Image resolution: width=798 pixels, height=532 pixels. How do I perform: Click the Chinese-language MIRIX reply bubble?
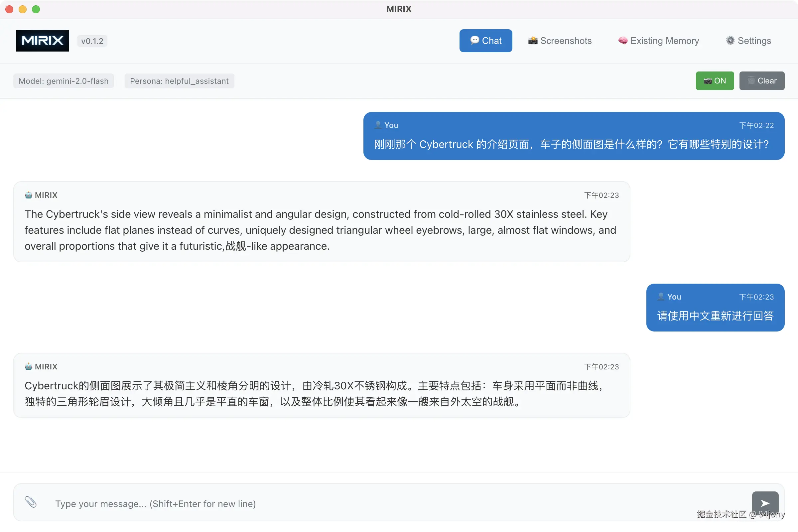(x=321, y=393)
